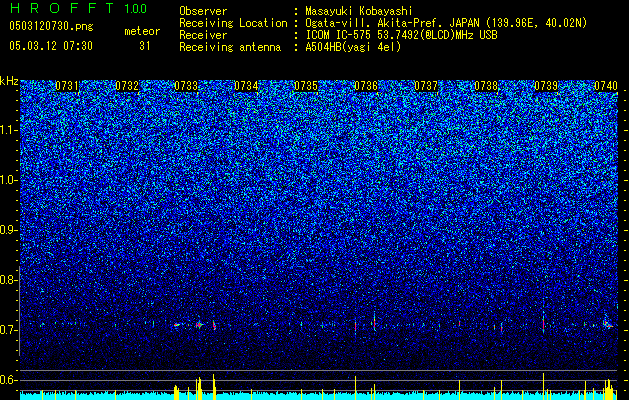The height and width of the screenshot is (400, 629).
Task: Click the 0.7 kHz axis label
Action: coord(8,330)
